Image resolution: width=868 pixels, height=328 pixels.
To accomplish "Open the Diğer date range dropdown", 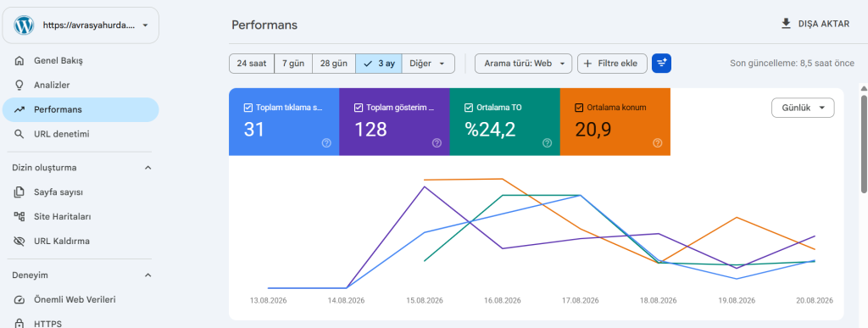I will point(428,63).
